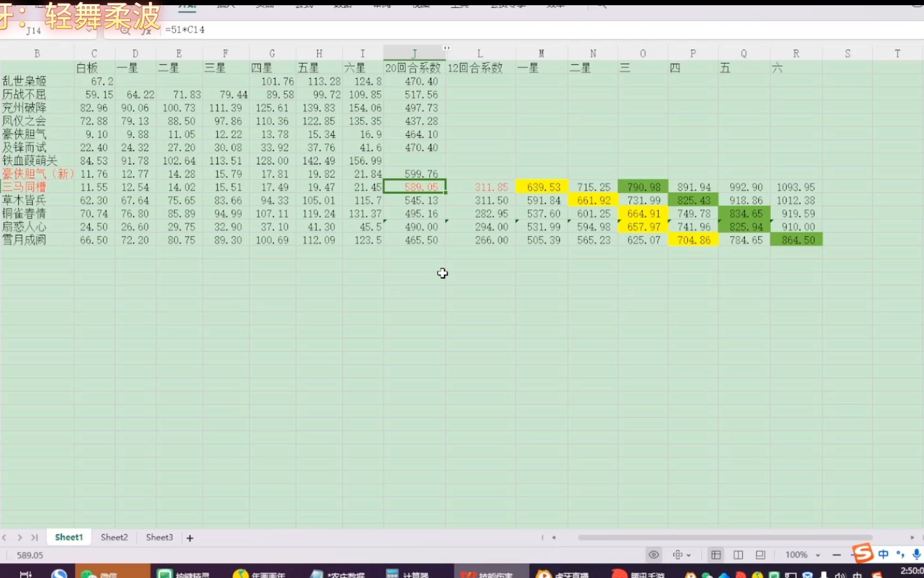Select header cell 20回合系数

(414, 68)
